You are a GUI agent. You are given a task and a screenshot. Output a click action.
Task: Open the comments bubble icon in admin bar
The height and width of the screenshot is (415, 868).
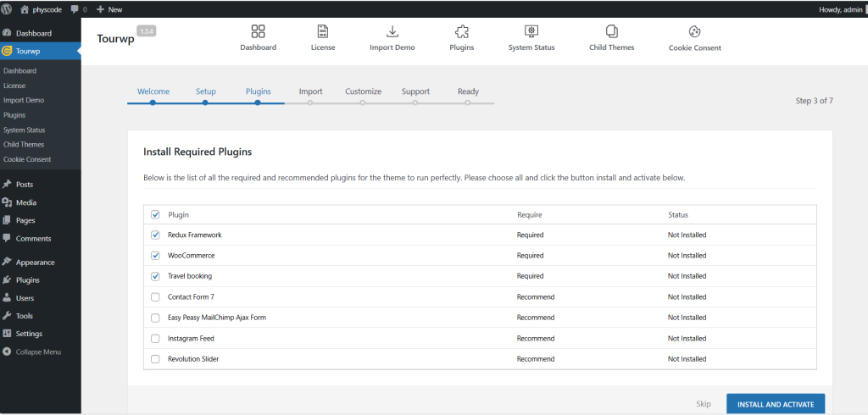tap(75, 9)
